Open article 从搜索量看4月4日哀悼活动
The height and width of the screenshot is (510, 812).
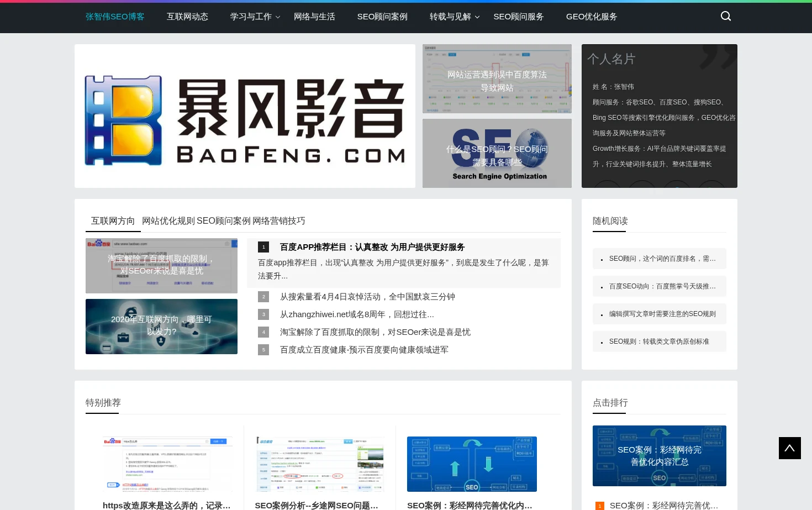367,297
